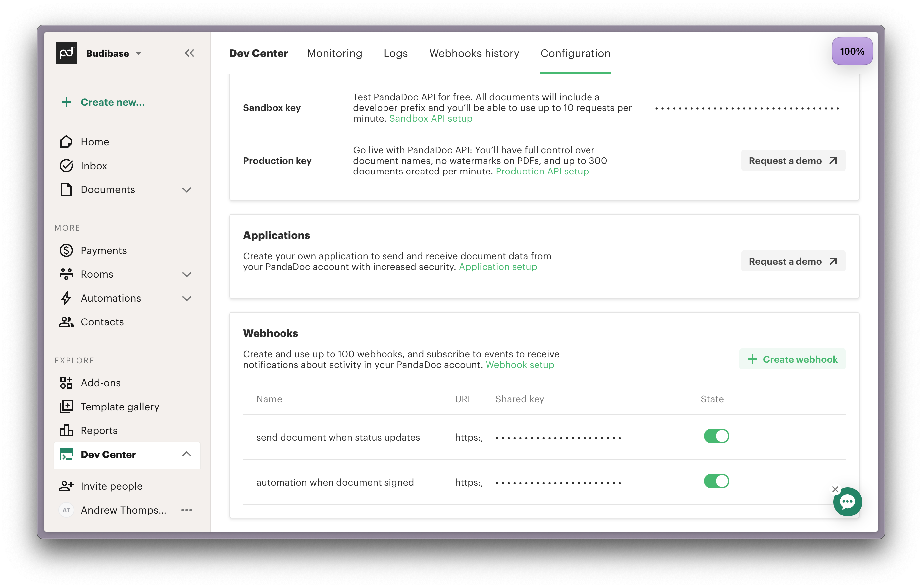Image resolution: width=922 pixels, height=588 pixels.
Task: Select the Add-ons icon
Action: 66,382
